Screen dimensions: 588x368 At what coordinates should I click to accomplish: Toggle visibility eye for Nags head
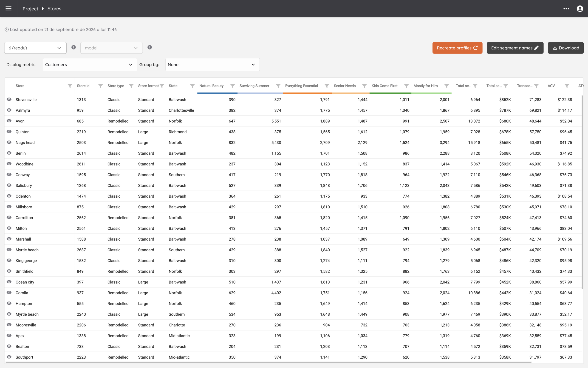(9, 142)
